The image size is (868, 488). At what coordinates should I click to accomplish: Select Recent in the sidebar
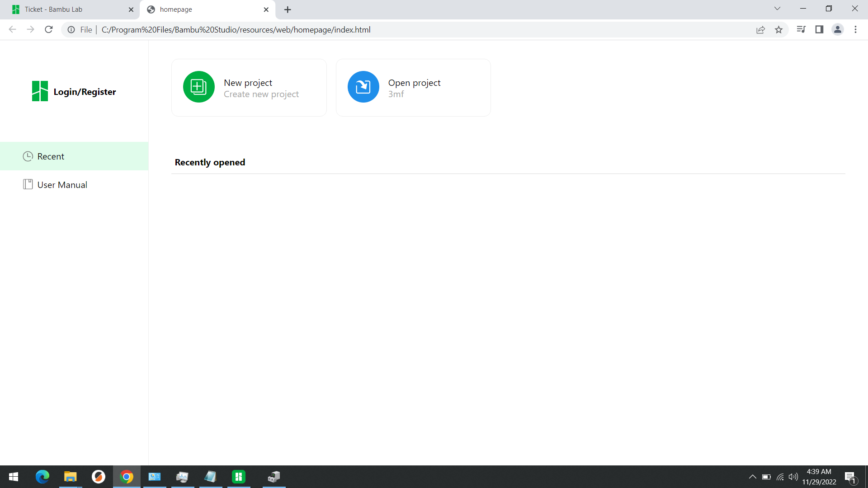tap(51, 156)
